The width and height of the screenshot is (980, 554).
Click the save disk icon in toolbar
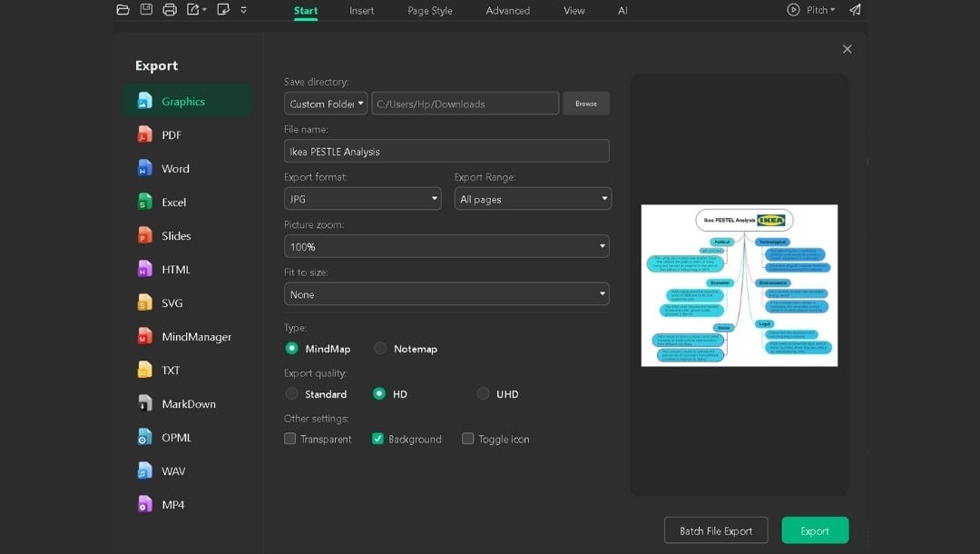tap(146, 9)
